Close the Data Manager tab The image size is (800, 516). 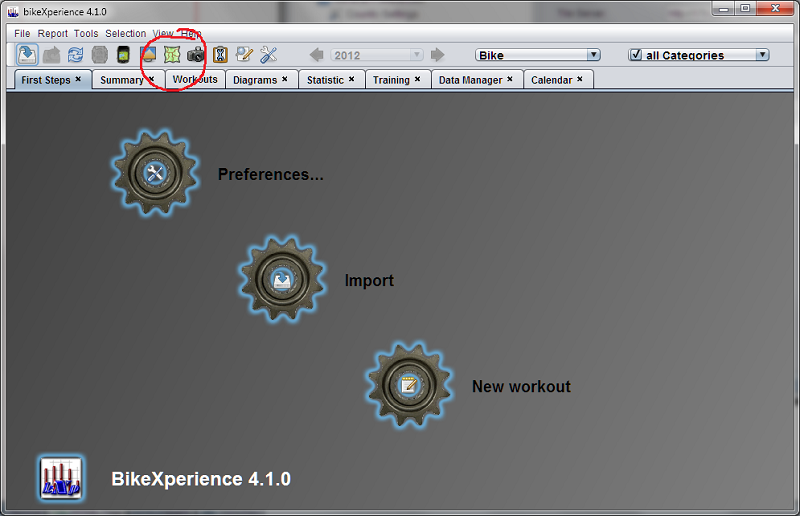pos(510,79)
